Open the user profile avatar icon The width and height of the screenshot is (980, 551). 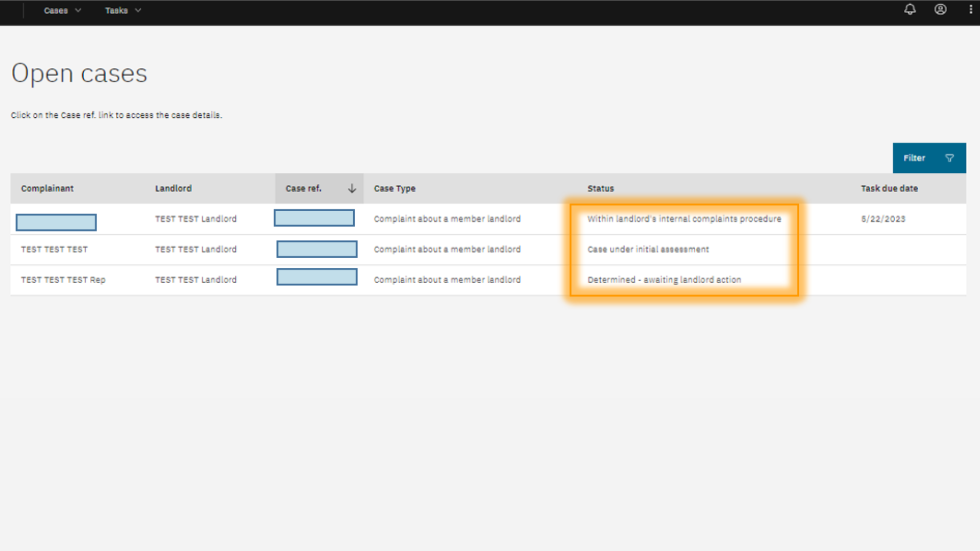(940, 10)
